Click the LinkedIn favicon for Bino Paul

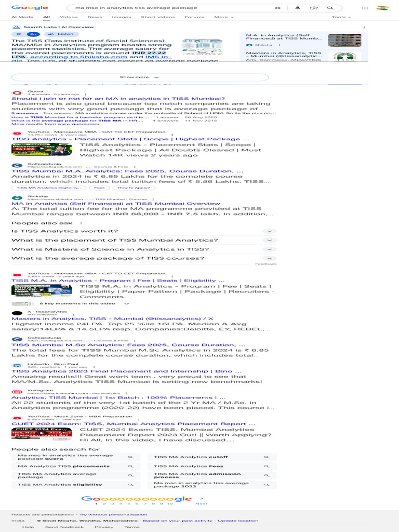point(17,365)
